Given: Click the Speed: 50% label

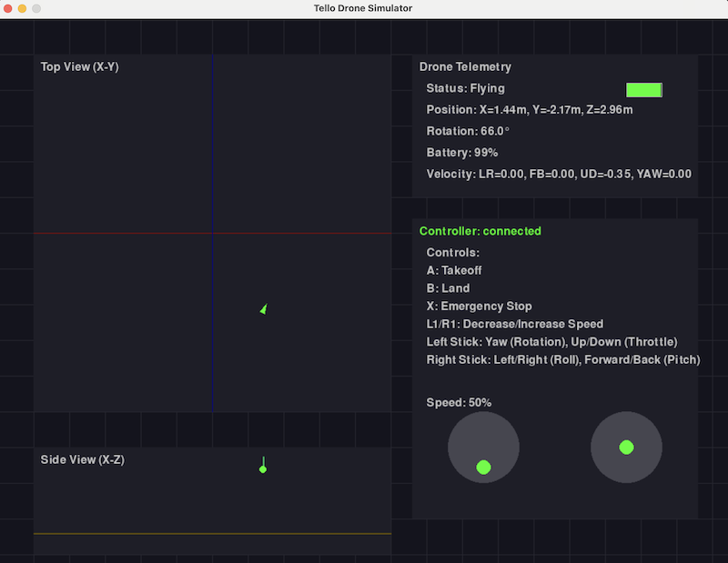Looking at the screenshot, I should click(x=459, y=402).
